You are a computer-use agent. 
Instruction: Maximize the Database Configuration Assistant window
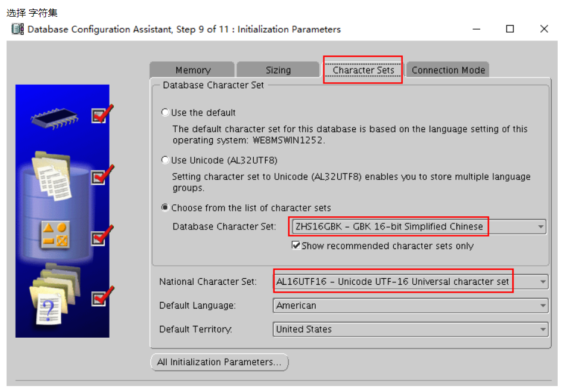pos(509,29)
